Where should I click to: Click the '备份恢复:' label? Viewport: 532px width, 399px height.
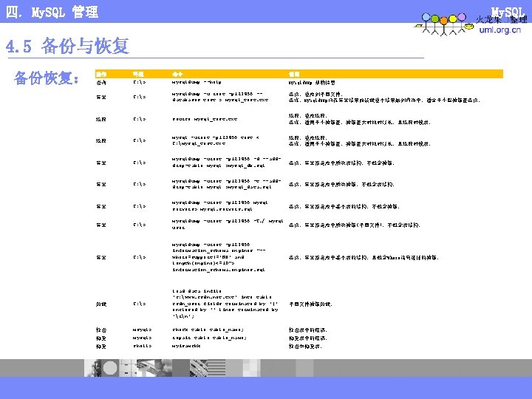click(47, 78)
